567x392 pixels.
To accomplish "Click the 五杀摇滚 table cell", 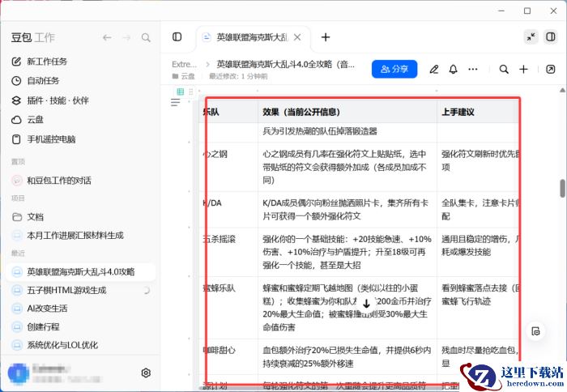I will tap(228, 252).
